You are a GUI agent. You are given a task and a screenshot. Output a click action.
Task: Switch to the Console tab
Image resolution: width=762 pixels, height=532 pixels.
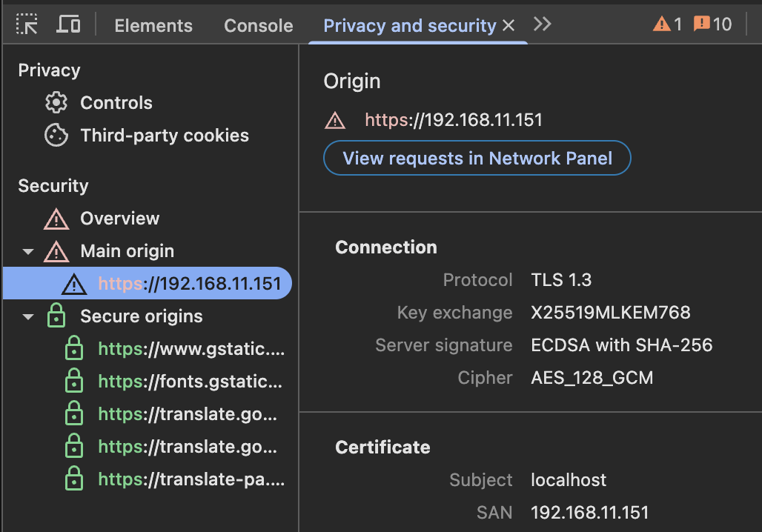(x=258, y=24)
